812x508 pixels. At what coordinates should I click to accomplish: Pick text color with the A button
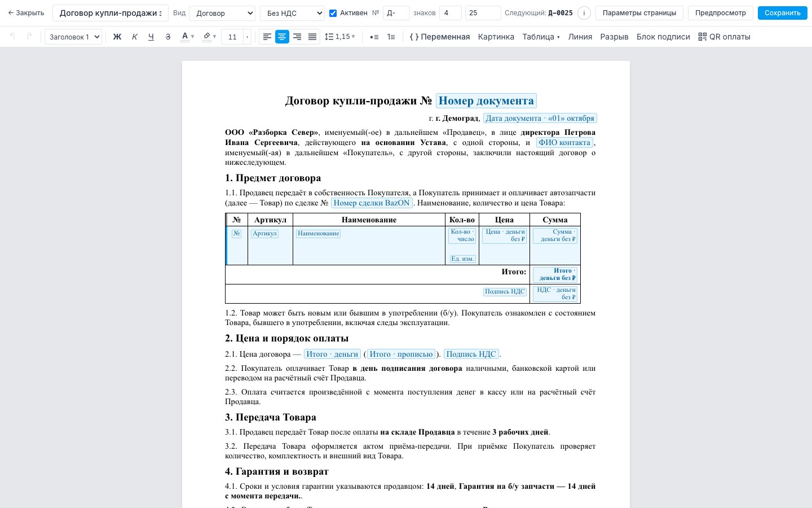(184, 37)
